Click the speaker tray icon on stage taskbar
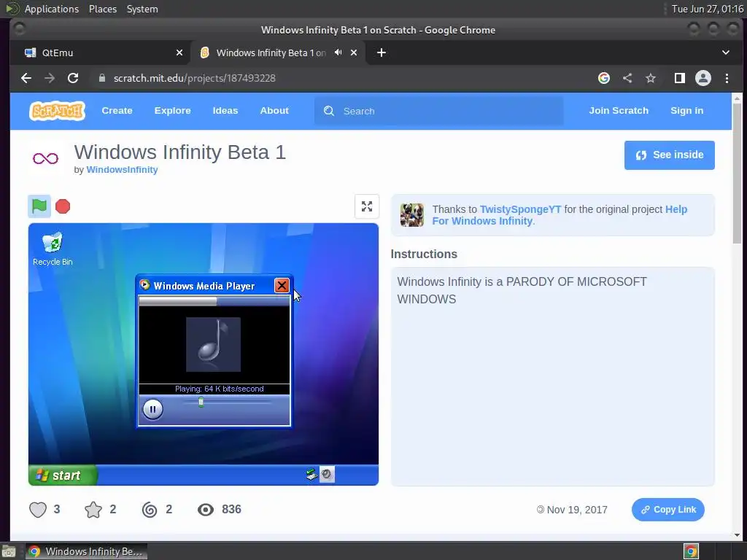747x560 pixels. [x=327, y=474]
